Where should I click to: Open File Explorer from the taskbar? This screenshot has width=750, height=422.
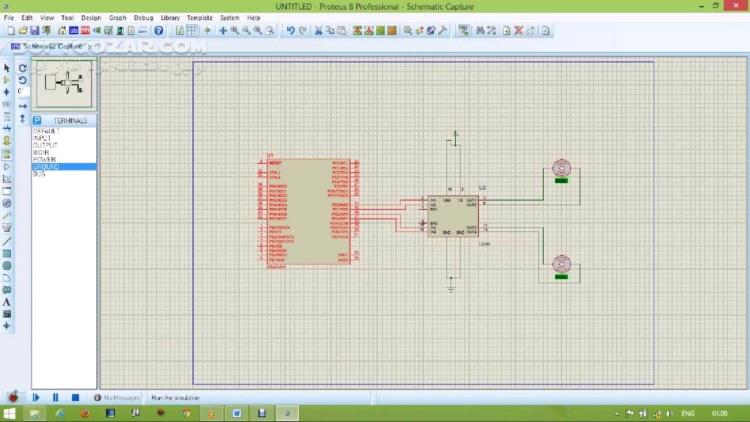pyautogui.click(x=34, y=413)
